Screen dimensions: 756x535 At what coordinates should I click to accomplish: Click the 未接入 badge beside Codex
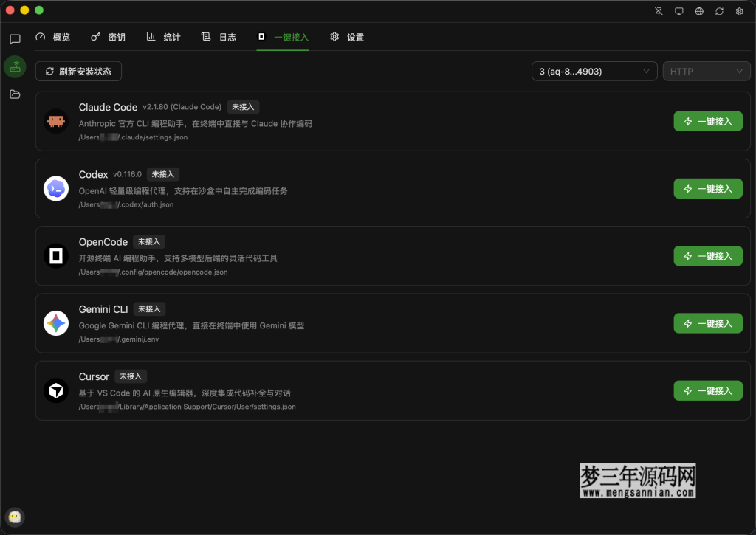[x=163, y=174]
